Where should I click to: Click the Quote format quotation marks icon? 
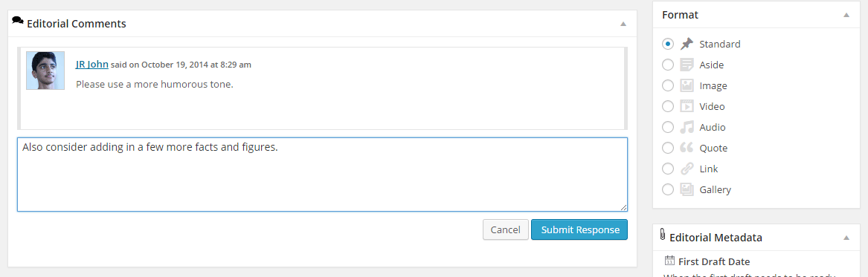(687, 149)
